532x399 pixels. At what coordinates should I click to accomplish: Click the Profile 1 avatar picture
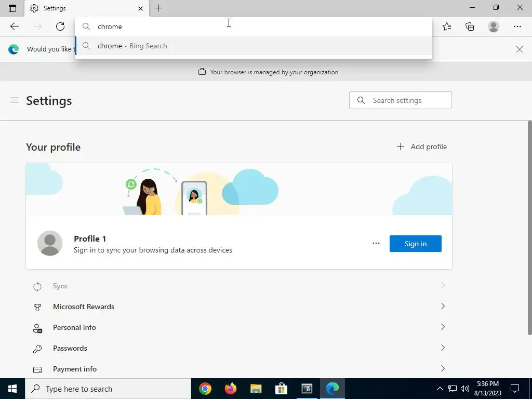coord(50,243)
